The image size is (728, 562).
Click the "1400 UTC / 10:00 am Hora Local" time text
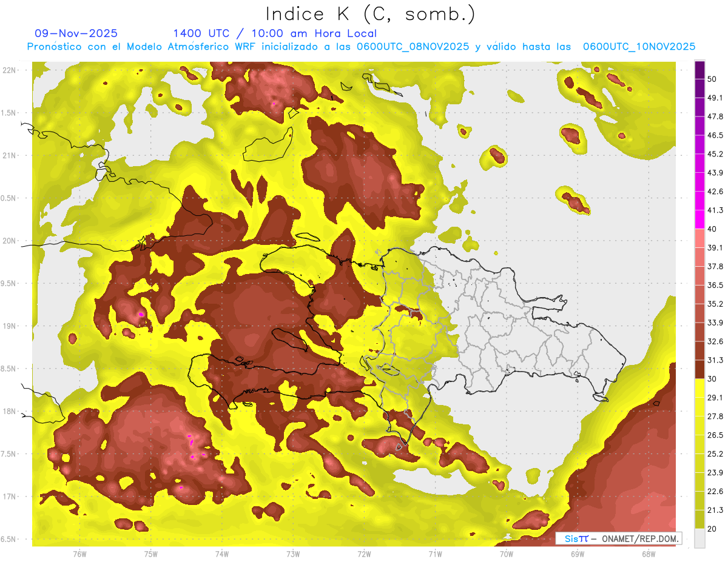(x=275, y=33)
